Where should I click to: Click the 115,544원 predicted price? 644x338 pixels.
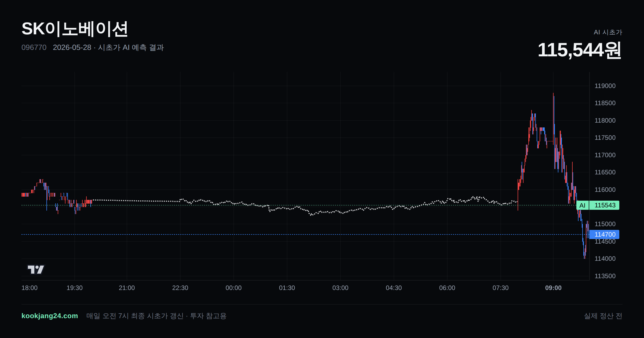click(580, 50)
